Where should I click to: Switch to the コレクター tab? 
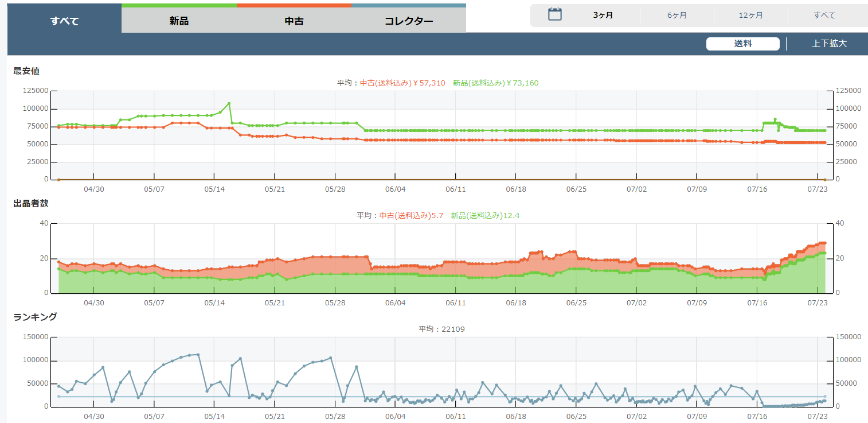pyautogui.click(x=409, y=21)
